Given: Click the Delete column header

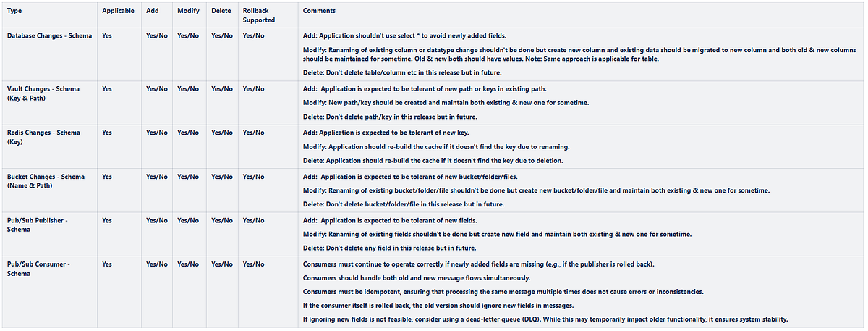Looking at the screenshot, I should (x=221, y=12).
